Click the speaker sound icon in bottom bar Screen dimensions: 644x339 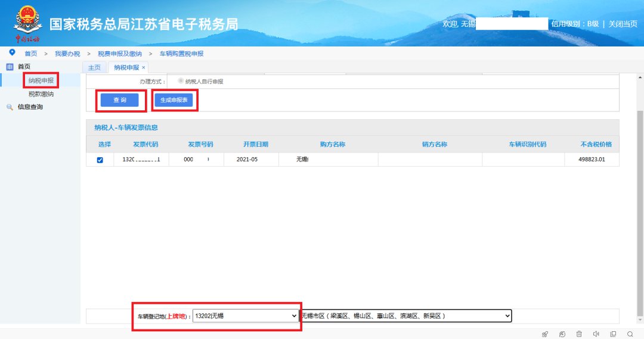pos(596,334)
